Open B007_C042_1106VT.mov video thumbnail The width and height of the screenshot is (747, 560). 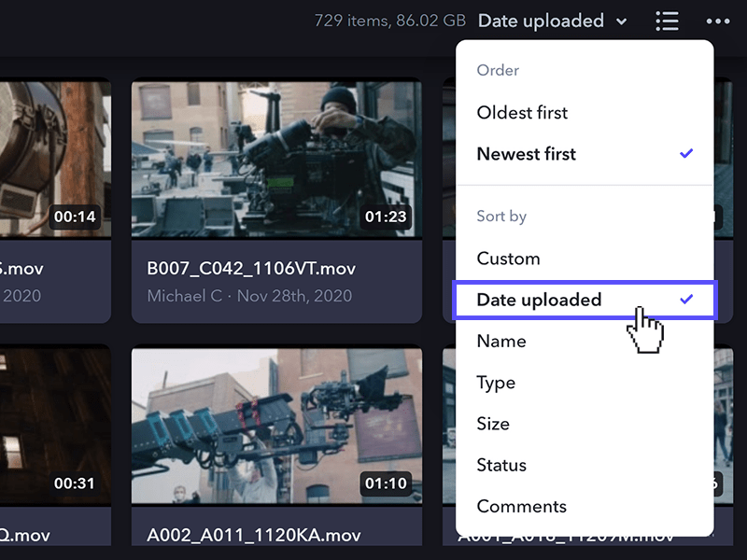[276, 159]
